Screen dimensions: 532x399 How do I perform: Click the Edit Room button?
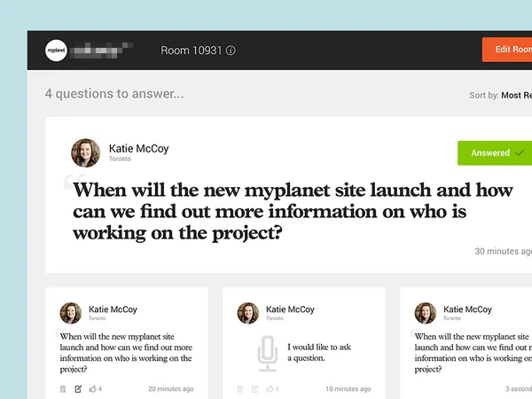point(507,50)
